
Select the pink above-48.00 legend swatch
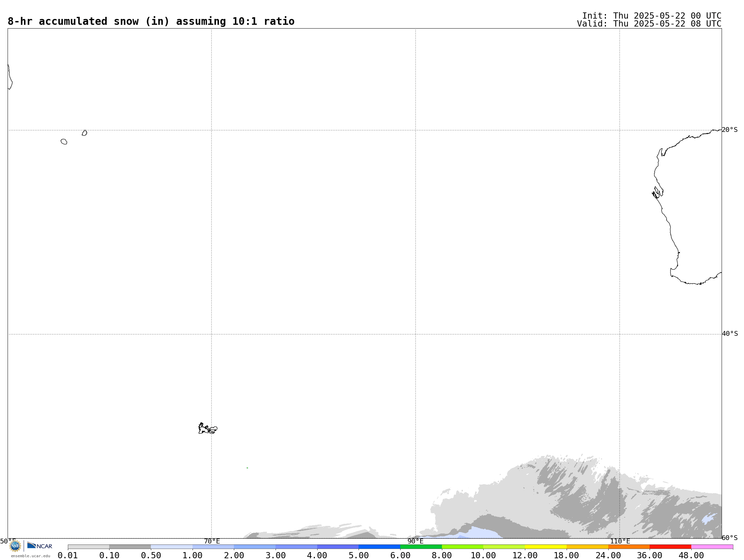(x=712, y=547)
